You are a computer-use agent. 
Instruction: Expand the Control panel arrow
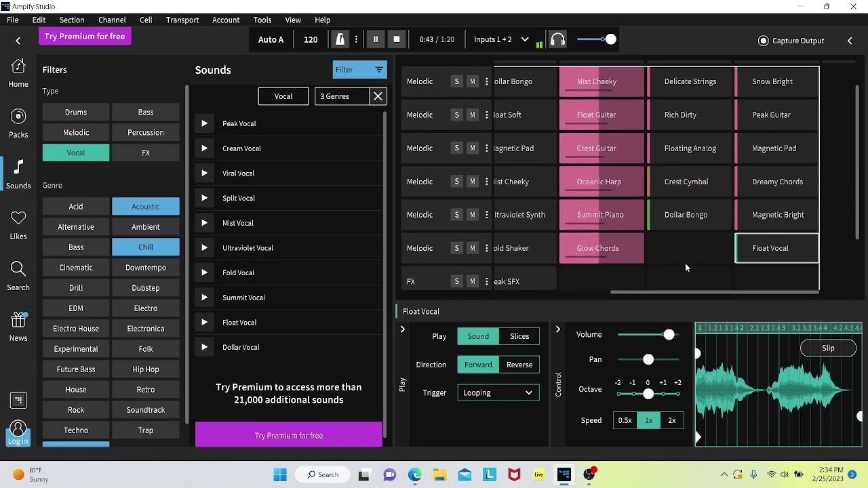[x=558, y=329]
